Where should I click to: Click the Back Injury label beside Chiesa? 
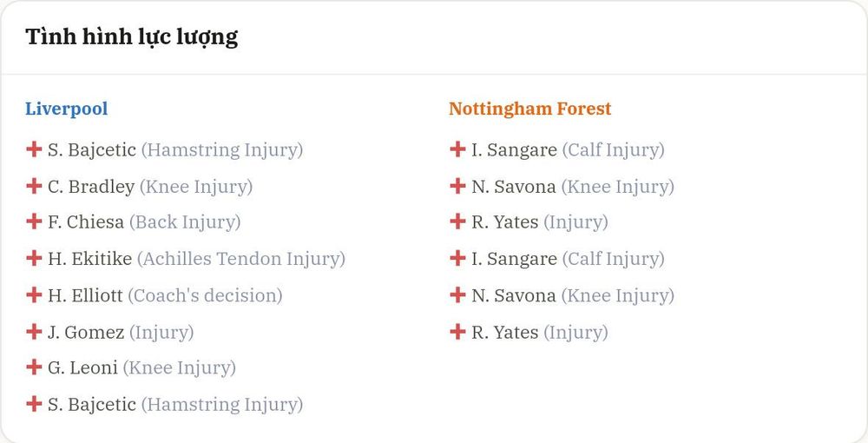point(185,222)
